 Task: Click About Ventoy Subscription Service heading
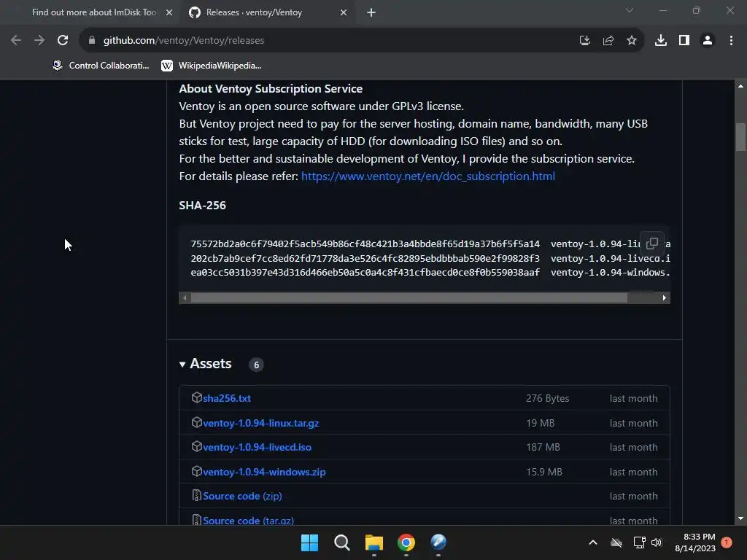(x=271, y=89)
